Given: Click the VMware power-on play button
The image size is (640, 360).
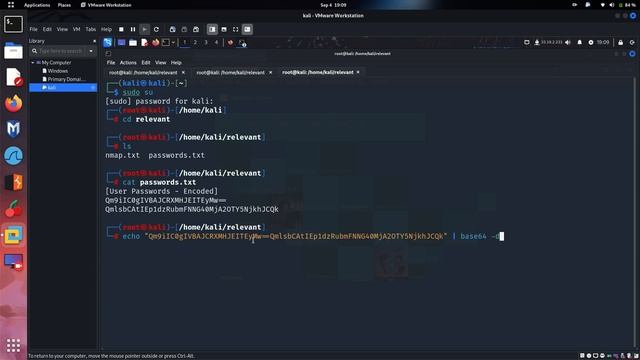Looking at the screenshot, I should coord(144,29).
